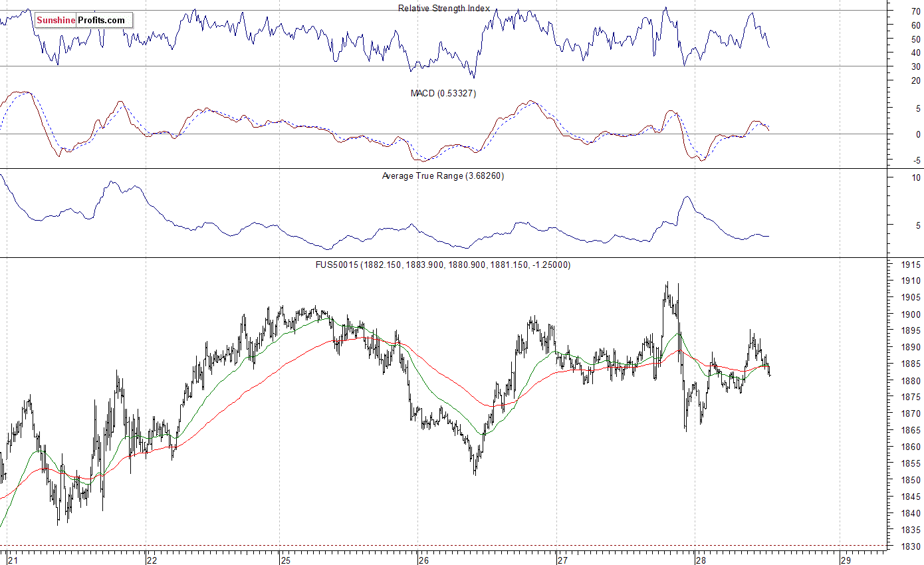The width and height of the screenshot is (924, 565).
Task: Click the RSI 50 axis value
Action: 917,39
